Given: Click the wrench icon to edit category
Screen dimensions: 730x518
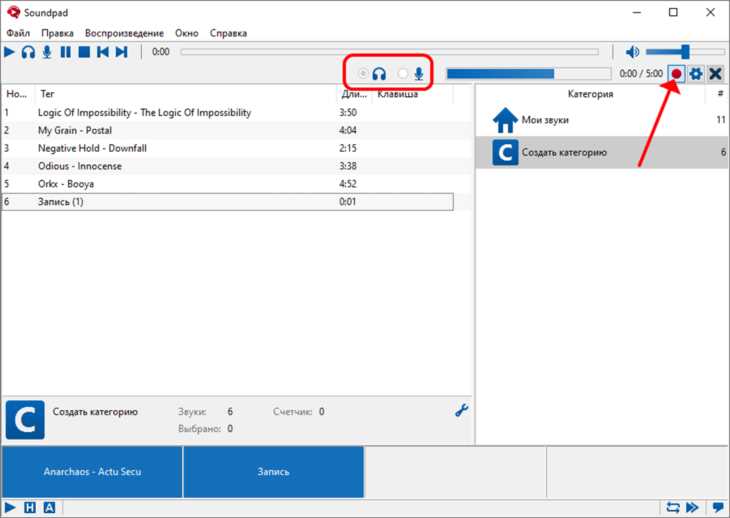Looking at the screenshot, I should coord(461,410).
